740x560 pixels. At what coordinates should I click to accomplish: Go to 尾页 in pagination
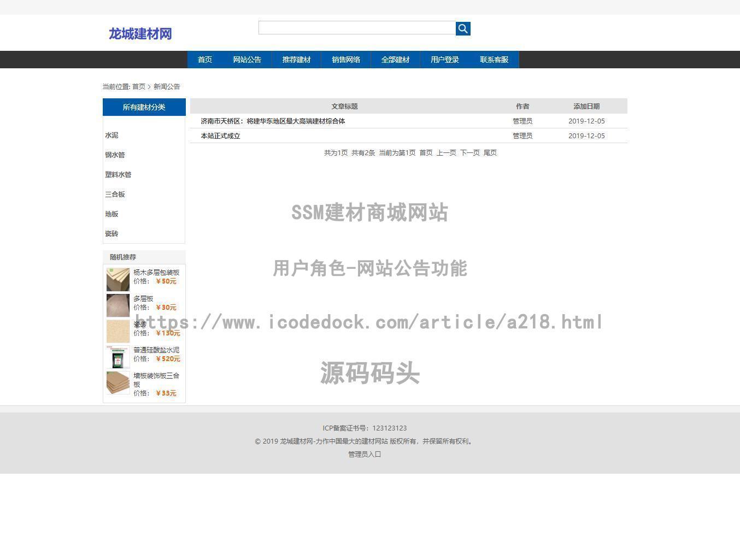[490, 153]
